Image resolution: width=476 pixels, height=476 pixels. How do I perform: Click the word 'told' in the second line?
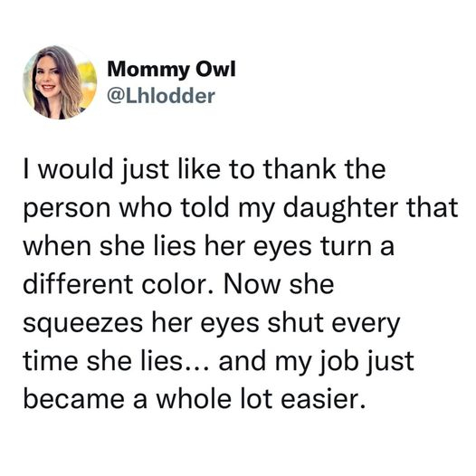[x=205, y=207]
